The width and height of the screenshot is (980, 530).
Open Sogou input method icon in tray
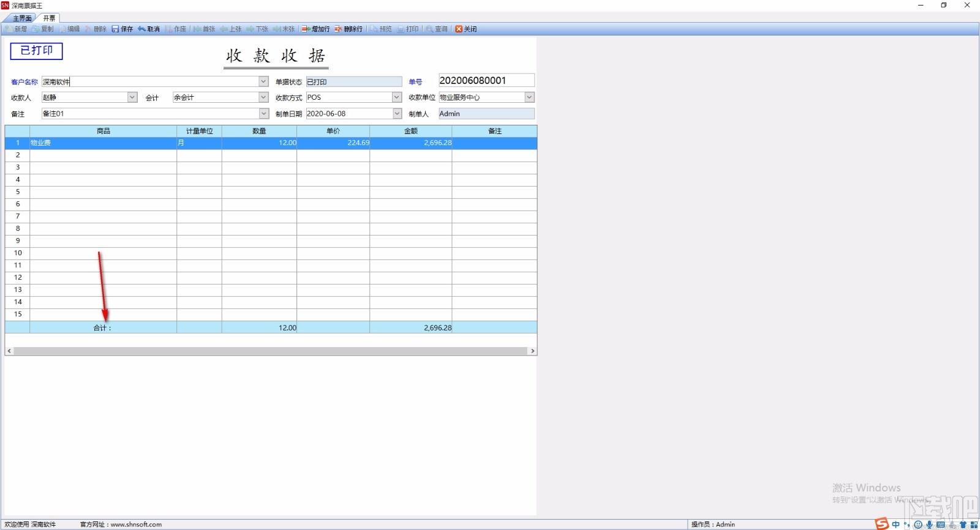click(x=881, y=524)
